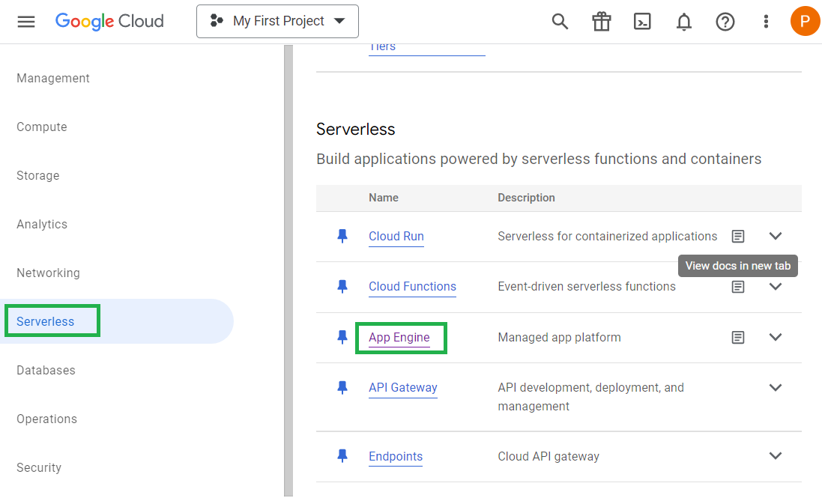Click the gift free trial icon
This screenshot has height=504, width=822.
[x=601, y=22]
